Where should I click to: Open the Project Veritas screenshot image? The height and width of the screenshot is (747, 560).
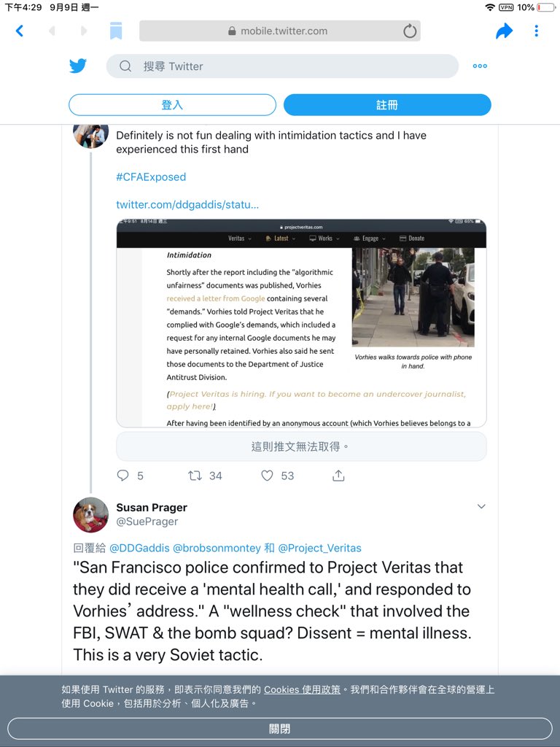coord(301,323)
